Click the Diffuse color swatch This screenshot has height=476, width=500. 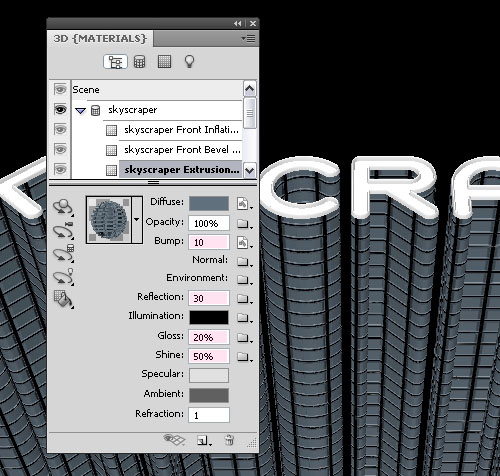point(209,204)
